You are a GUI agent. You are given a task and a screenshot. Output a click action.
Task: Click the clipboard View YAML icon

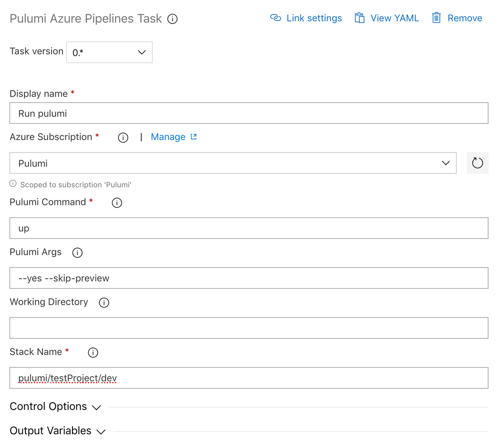360,18
